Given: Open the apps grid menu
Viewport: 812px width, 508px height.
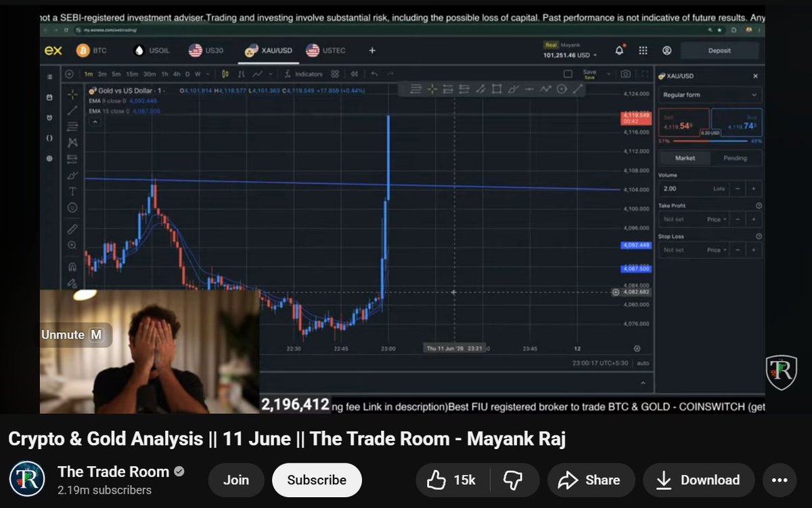Looking at the screenshot, I should [643, 51].
